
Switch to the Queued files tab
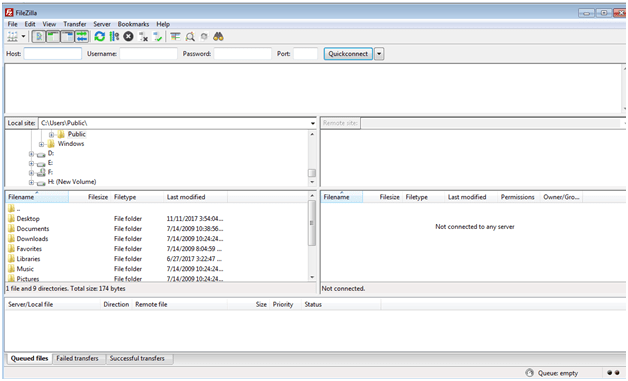coord(29,359)
